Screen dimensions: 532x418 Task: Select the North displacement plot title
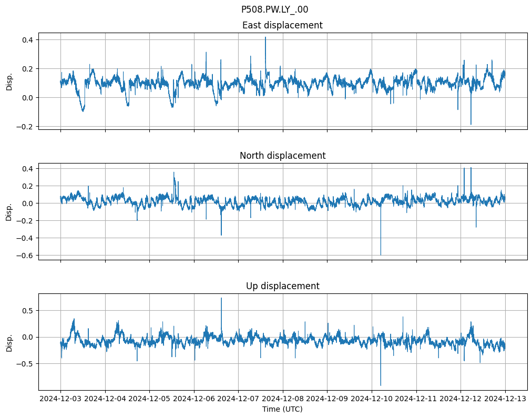pyautogui.click(x=282, y=156)
